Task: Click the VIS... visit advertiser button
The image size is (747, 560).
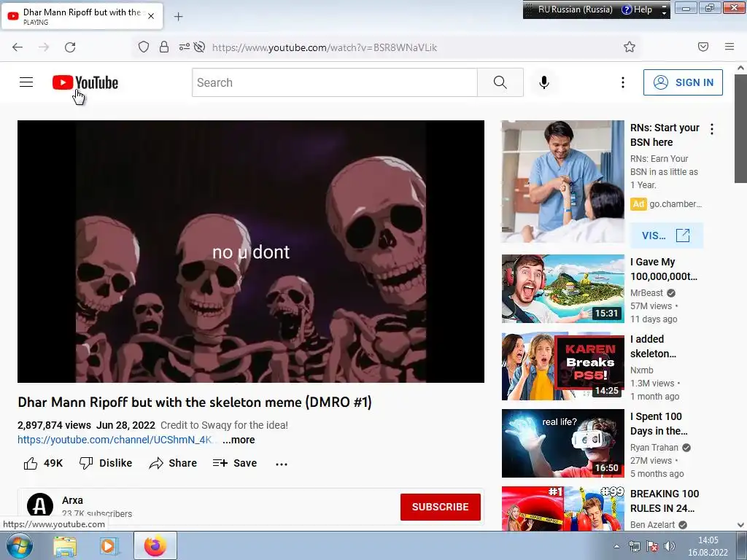Action: [666, 236]
